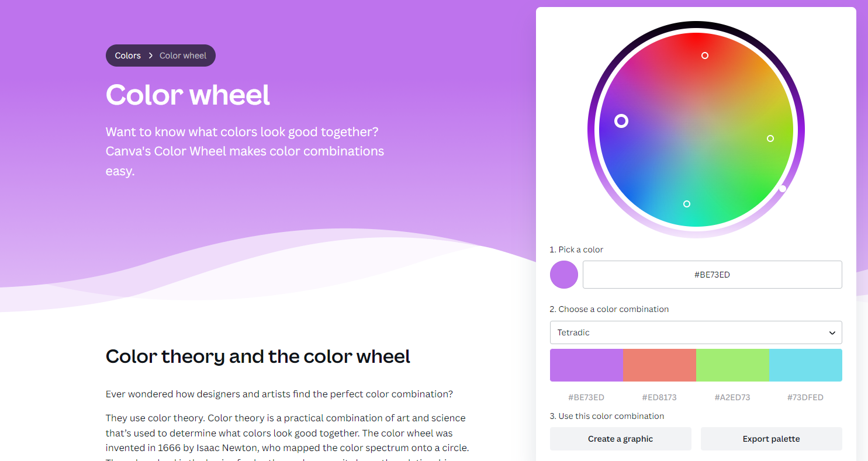Click the hex code input field

click(x=712, y=275)
